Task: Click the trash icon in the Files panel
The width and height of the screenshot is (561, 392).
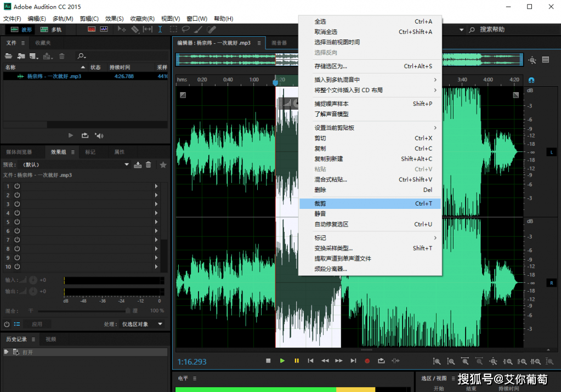Action: pos(62,55)
